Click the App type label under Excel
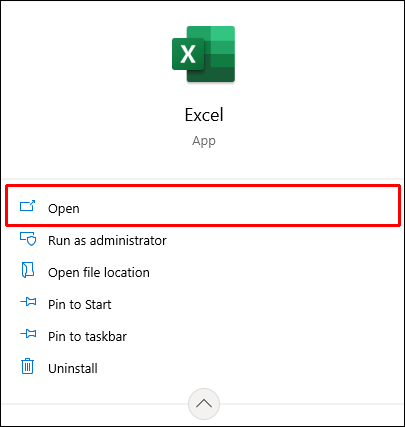Viewport: 405px width, 427px height. point(204,141)
